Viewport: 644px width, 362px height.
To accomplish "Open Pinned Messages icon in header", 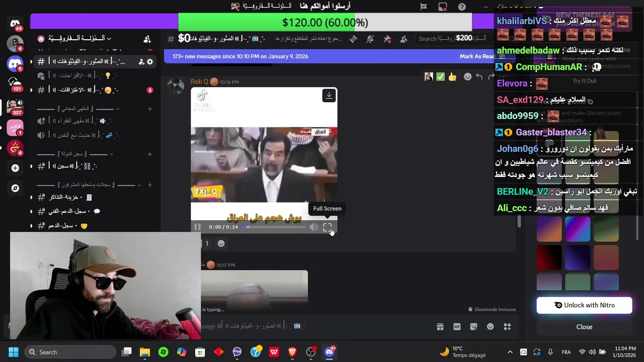I will [387, 39].
